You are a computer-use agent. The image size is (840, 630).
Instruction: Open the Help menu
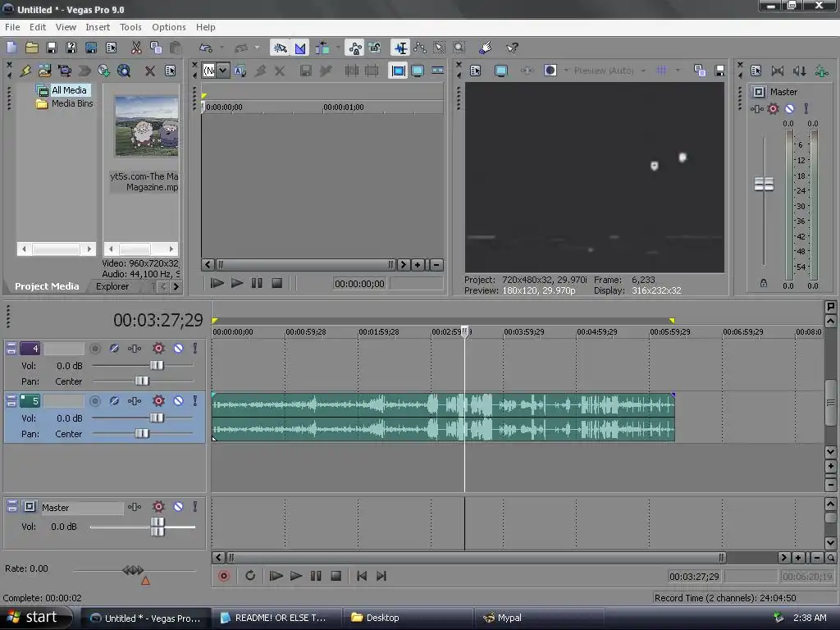click(206, 27)
